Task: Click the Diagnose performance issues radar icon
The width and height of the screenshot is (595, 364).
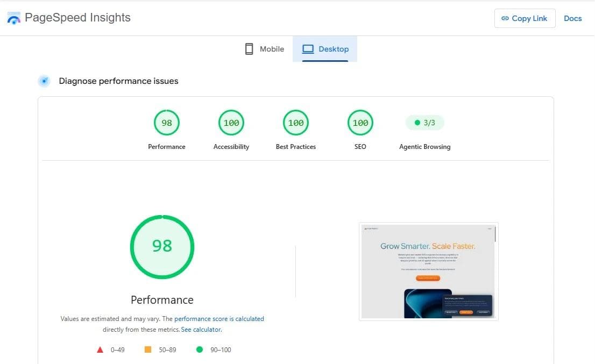Action: pyautogui.click(x=44, y=81)
